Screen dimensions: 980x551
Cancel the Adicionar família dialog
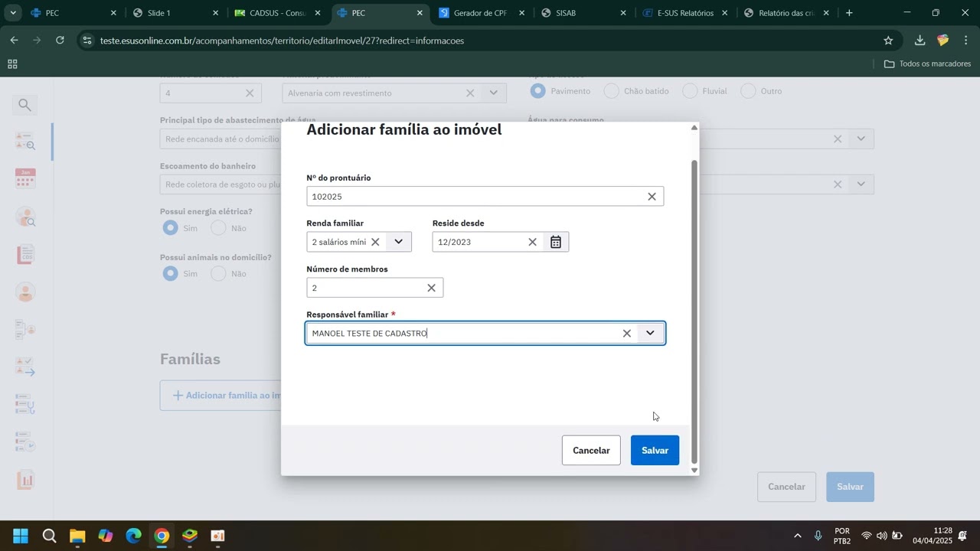point(591,451)
